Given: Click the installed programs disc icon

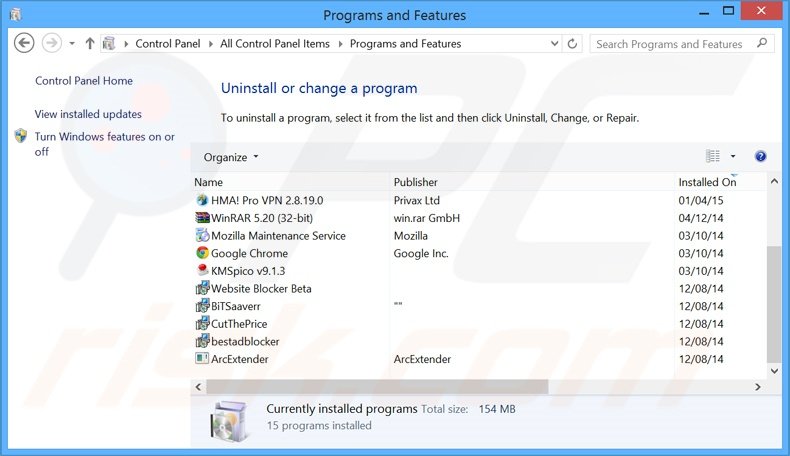Looking at the screenshot, I should pos(229,421).
